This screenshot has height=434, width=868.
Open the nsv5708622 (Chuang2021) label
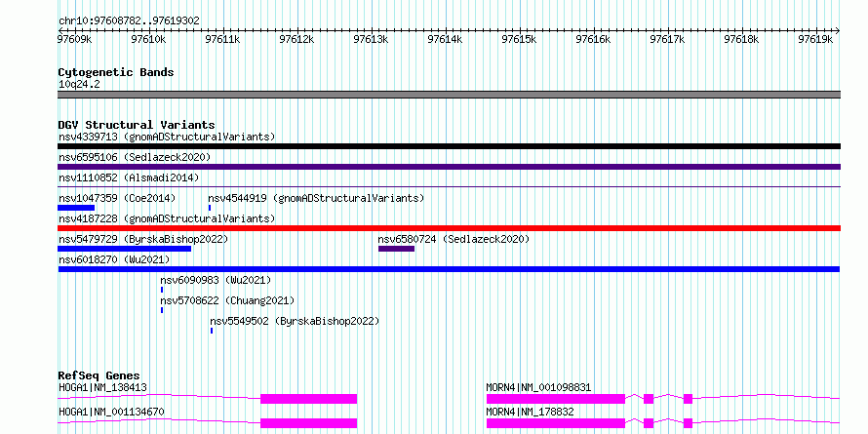pyautogui.click(x=227, y=300)
